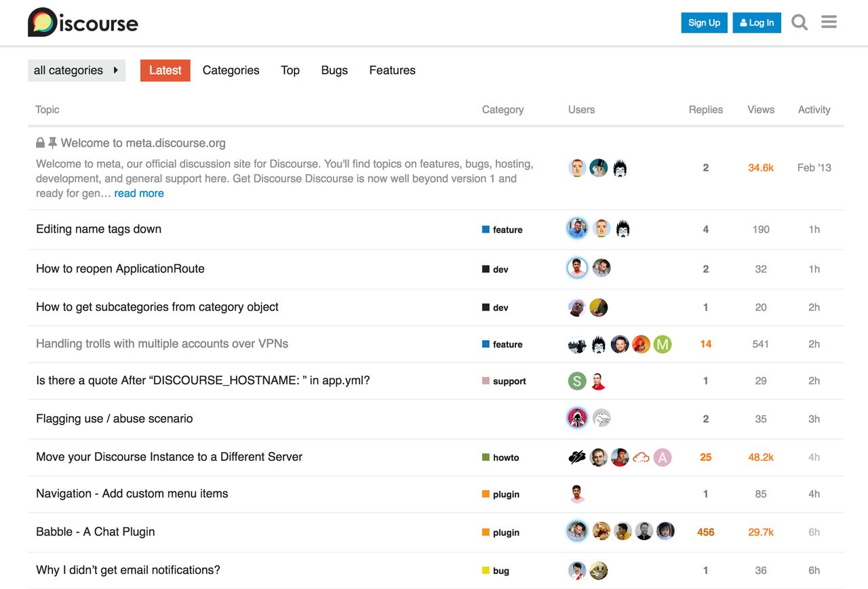The height and width of the screenshot is (589, 868).
Task: Click cloud avatar in Move your Discourse row
Action: pyautogui.click(x=641, y=458)
